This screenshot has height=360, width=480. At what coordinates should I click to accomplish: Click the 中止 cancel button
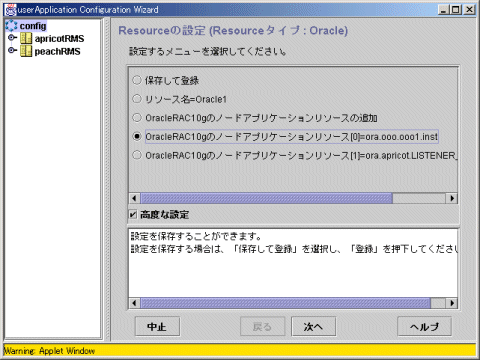pyautogui.click(x=157, y=326)
